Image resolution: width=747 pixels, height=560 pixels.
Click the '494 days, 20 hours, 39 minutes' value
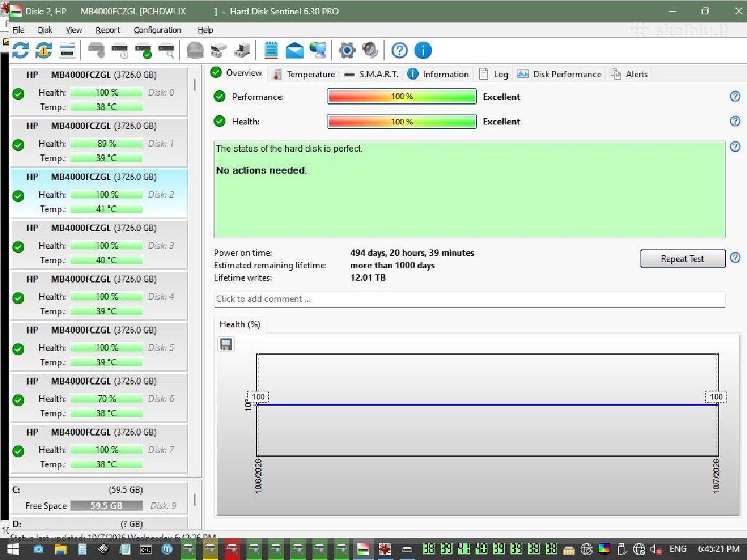coord(412,253)
